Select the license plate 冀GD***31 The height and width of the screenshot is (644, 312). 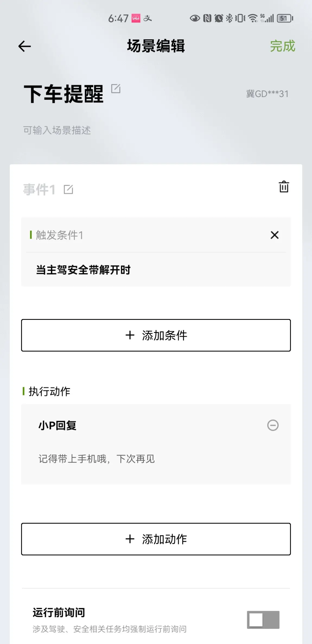pyautogui.click(x=267, y=94)
